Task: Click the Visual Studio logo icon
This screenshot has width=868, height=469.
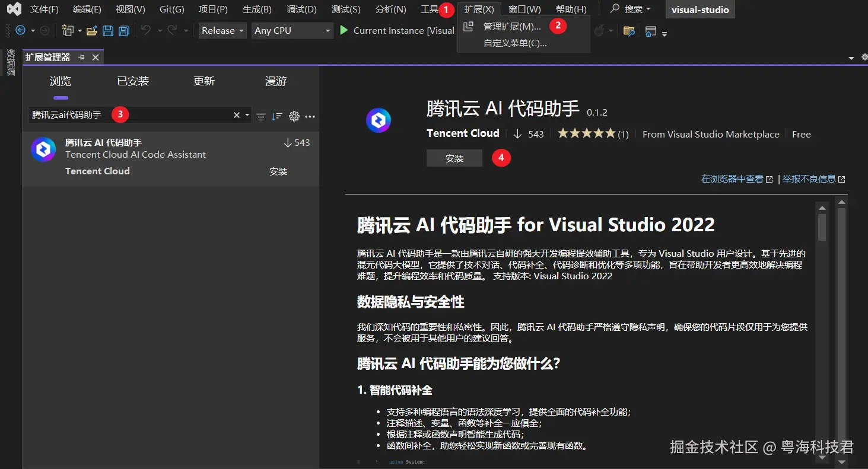Action: pyautogui.click(x=14, y=9)
